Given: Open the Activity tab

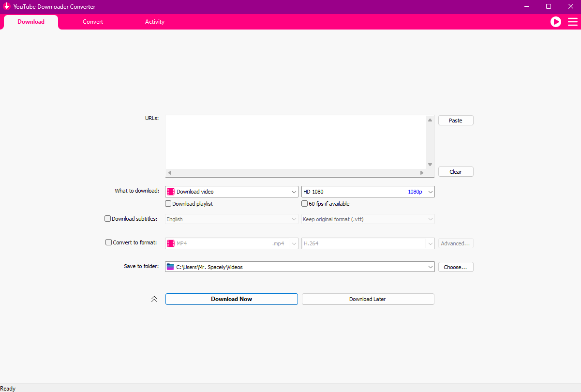Looking at the screenshot, I should [x=155, y=22].
